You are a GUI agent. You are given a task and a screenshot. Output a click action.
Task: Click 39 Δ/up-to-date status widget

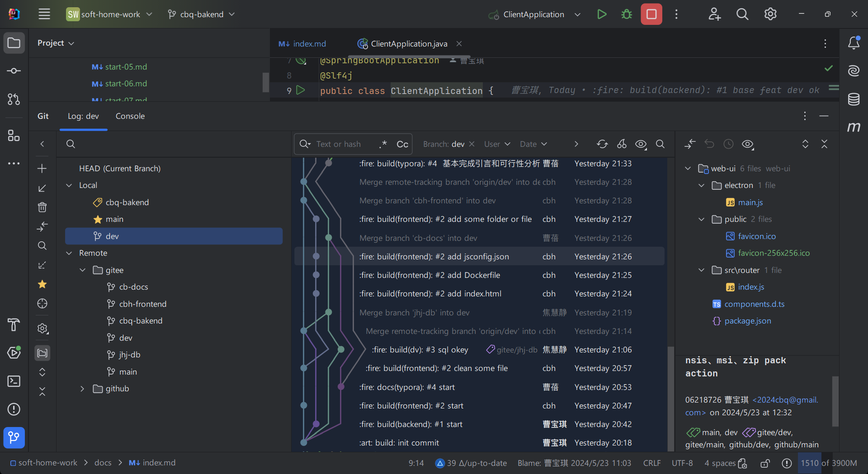pos(471,463)
